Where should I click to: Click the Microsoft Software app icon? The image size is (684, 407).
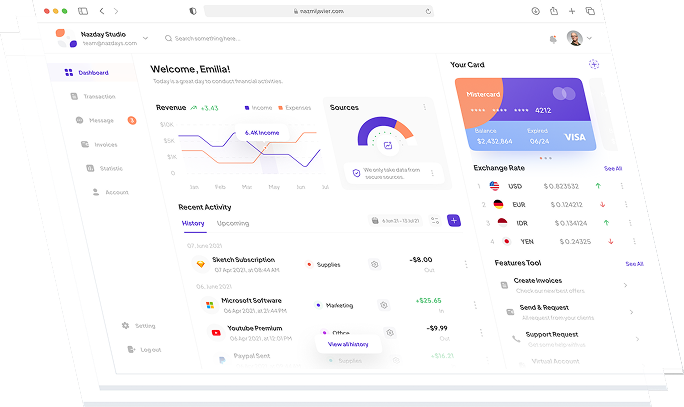coord(210,305)
